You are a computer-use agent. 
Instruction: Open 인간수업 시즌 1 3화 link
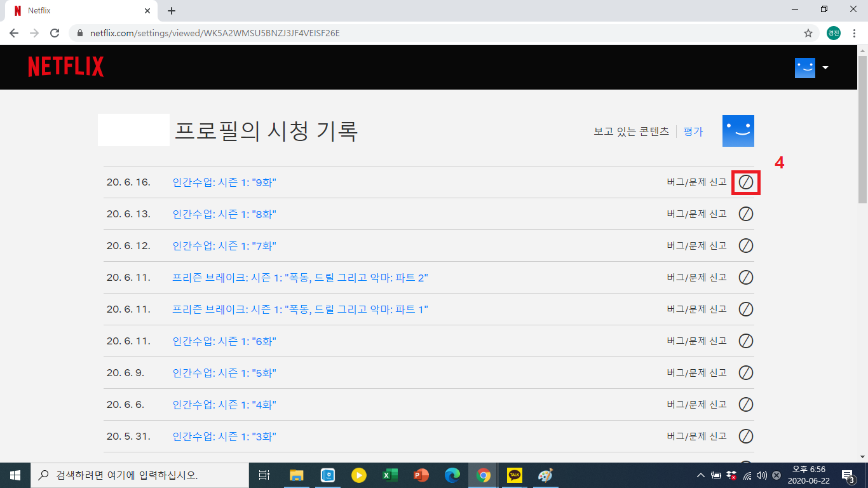(x=224, y=437)
